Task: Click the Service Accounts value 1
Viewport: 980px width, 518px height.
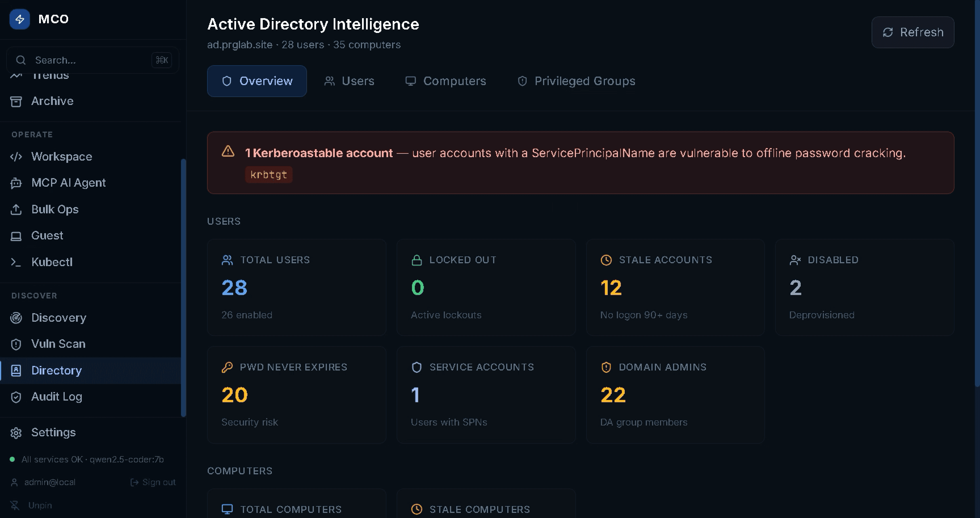Action: pos(415,395)
